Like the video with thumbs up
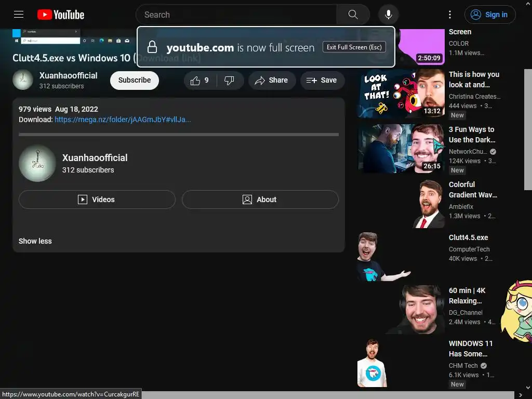The width and height of the screenshot is (532, 399). (x=200, y=81)
